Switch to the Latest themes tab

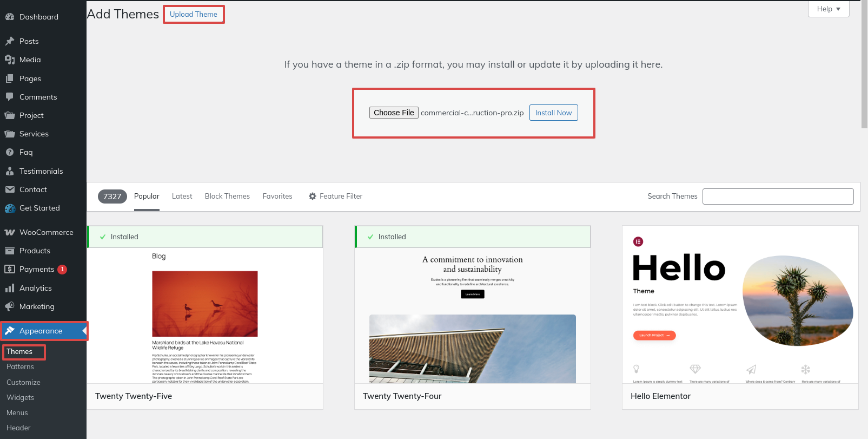point(182,196)
